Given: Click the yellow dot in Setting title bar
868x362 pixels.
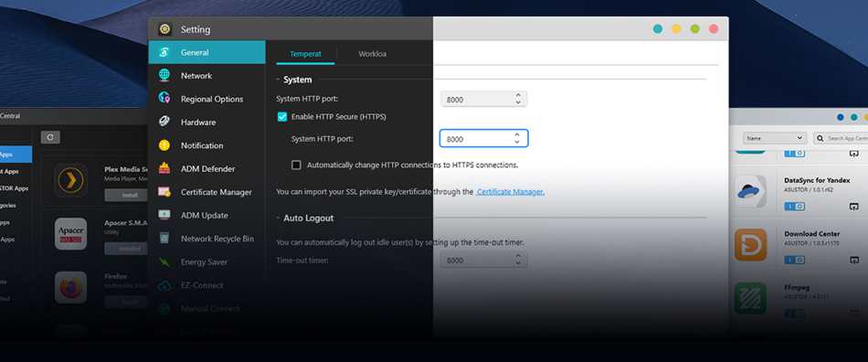Looking at the screenshot, I should (x=676, y=28).
